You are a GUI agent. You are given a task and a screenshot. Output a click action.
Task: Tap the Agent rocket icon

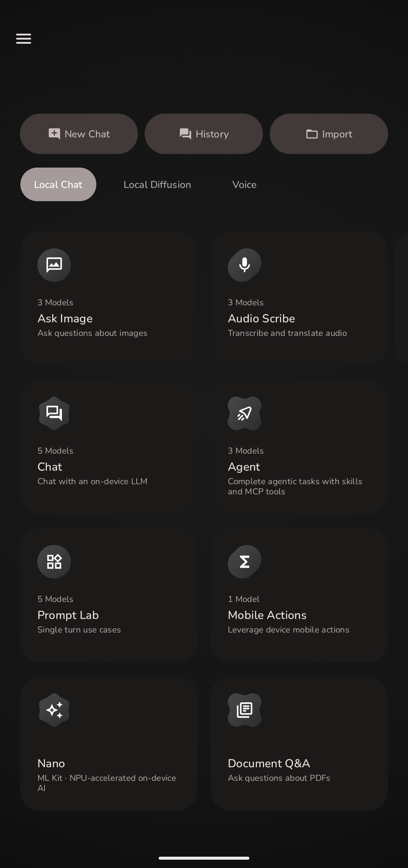[244, 413]
